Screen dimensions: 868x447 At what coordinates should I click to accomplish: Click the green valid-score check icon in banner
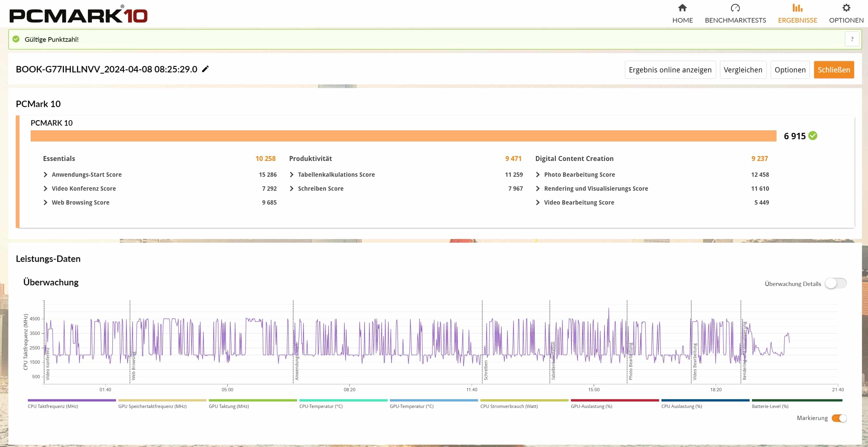pos(16,39)
